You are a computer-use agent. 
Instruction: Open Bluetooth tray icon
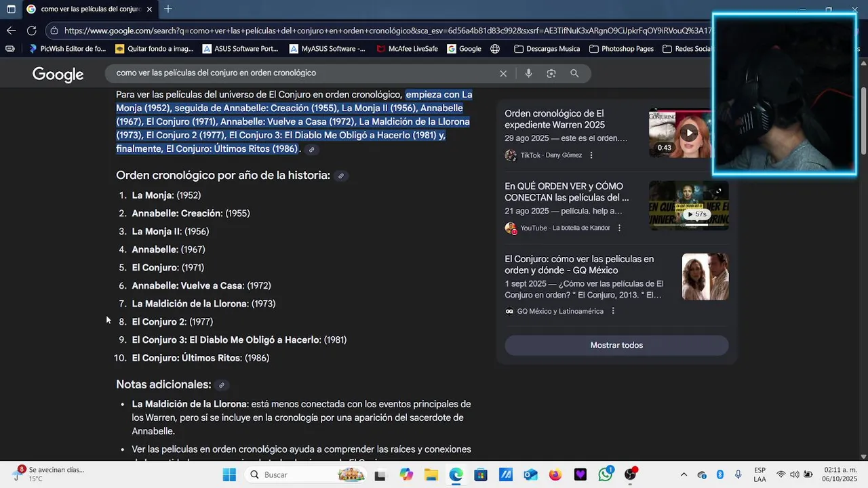(720, 474)
